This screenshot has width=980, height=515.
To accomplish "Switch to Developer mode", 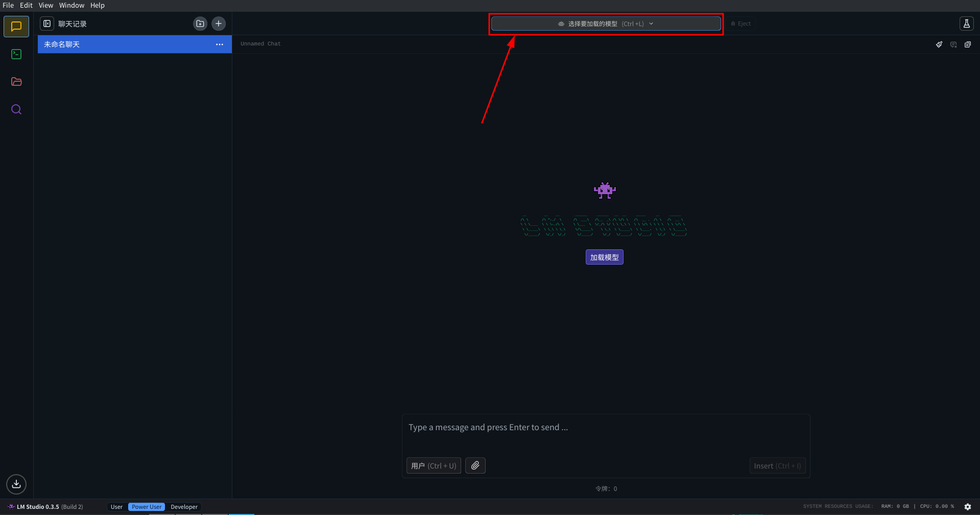I will tap(184, 507).
